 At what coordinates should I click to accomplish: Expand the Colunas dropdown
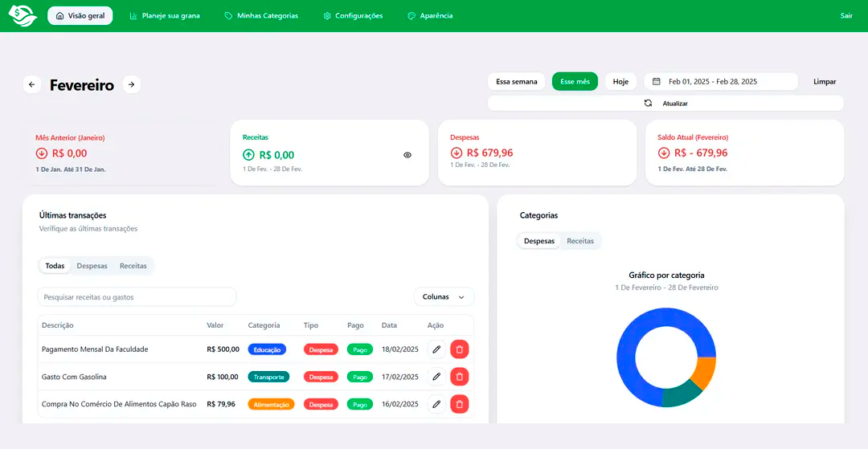pyautogui.click(x=444, y=297)
